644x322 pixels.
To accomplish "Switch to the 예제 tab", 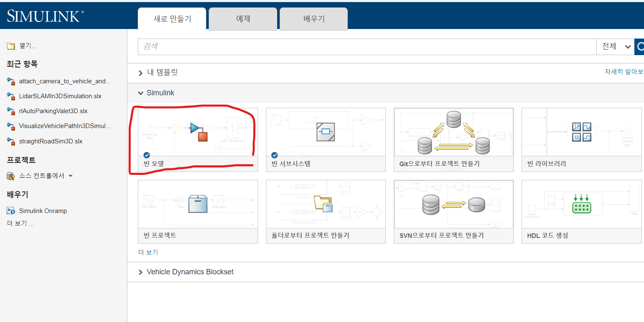I will (243, 19).
